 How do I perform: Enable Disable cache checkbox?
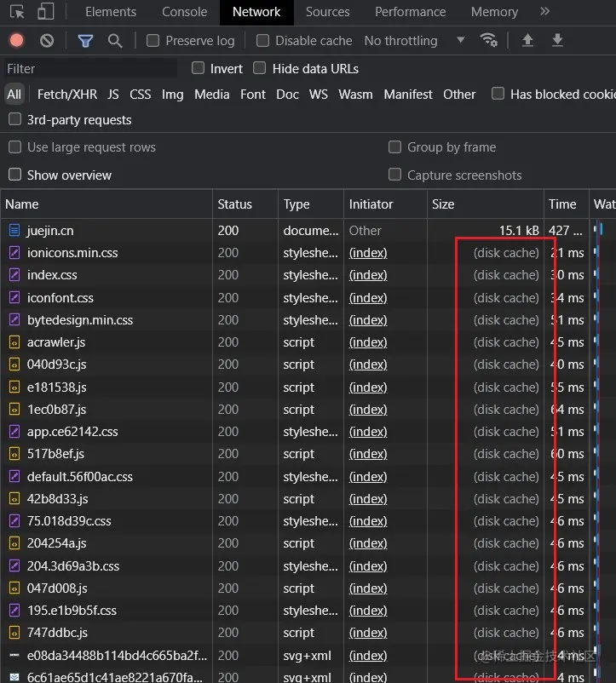click(x=262, y=41)
